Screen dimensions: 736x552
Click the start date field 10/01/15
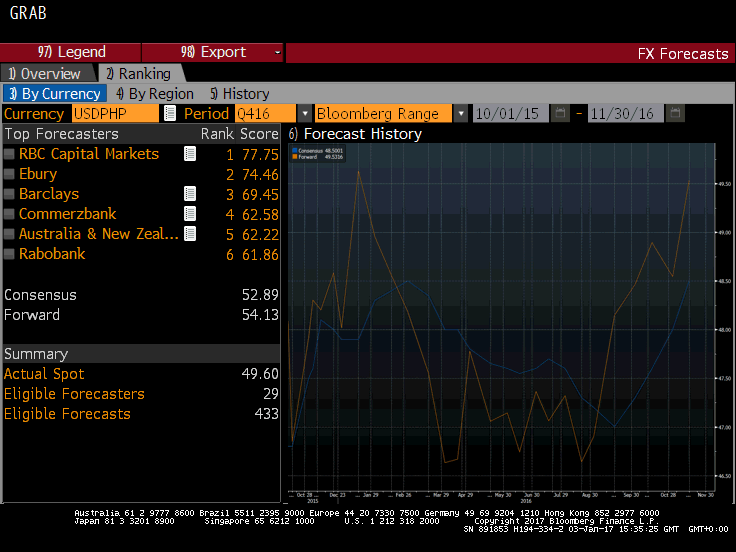511,113
